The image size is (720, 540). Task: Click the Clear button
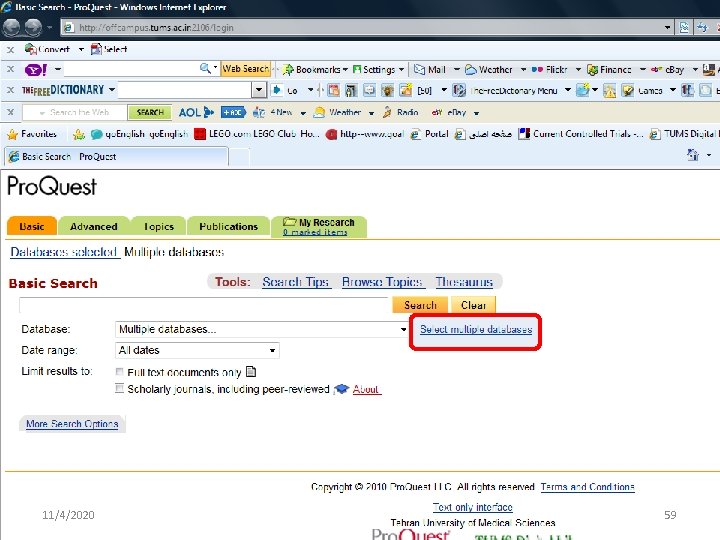(473, 305)
